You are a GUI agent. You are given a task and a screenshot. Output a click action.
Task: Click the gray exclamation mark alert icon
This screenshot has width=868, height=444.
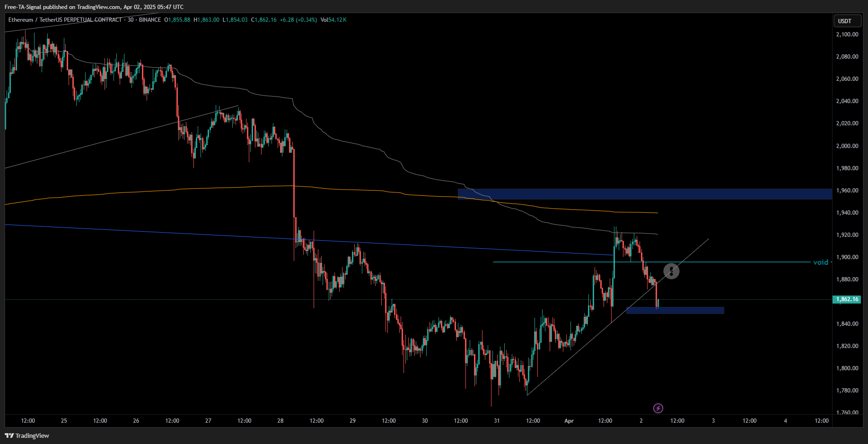click(x=671, y=271)
